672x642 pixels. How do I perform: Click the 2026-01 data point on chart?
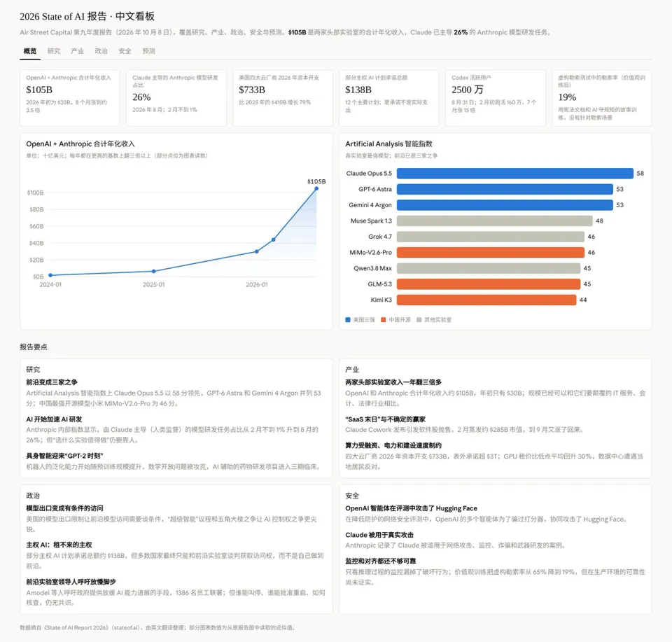pyautogui.click(x=257, y=251)
